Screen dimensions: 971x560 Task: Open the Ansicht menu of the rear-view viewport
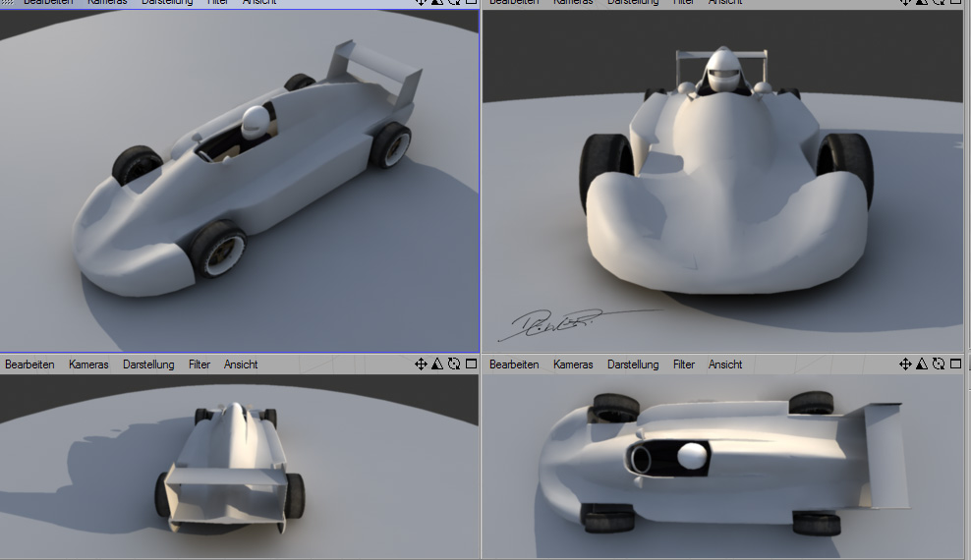(241, 364)
